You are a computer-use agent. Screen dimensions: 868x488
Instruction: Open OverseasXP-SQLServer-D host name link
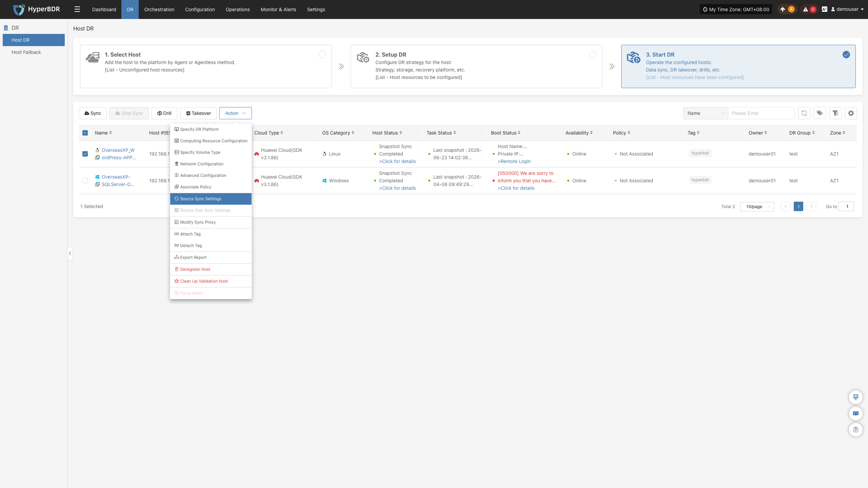point(118,181)
